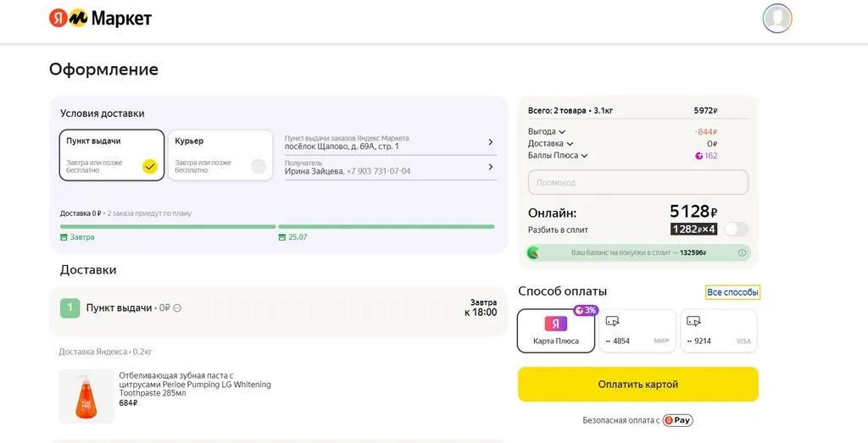The width and height of the screenshot is (868, 443).
Task: Click the circle icon after Пункт выдачи 0₽
Action: (x=177, y=308)
